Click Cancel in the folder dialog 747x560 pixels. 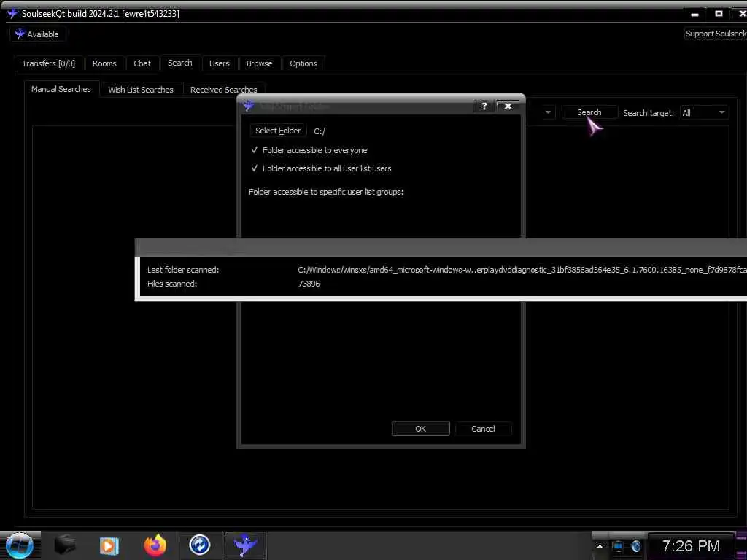(483, 429)
